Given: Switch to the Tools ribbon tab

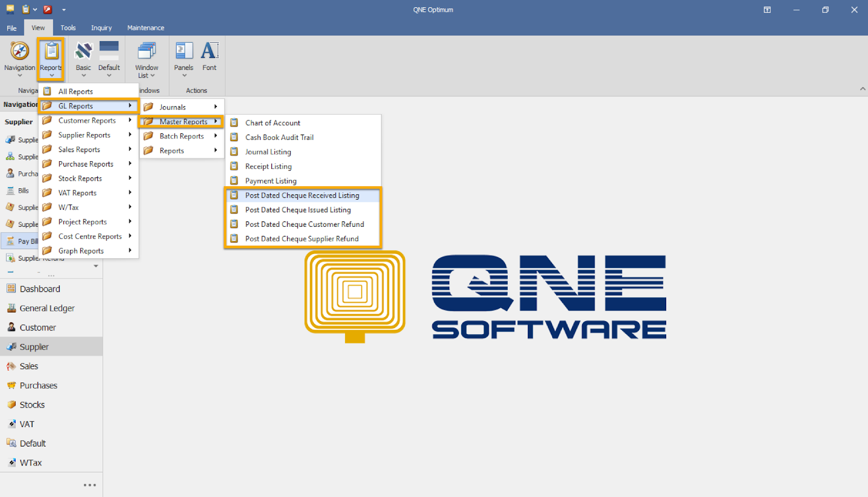Looking at the screenshot, I should [68, 28].
